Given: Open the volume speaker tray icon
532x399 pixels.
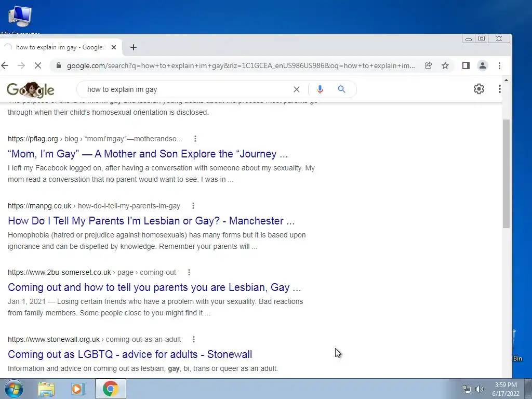Looking at the screenshot, I should (479, 389).
